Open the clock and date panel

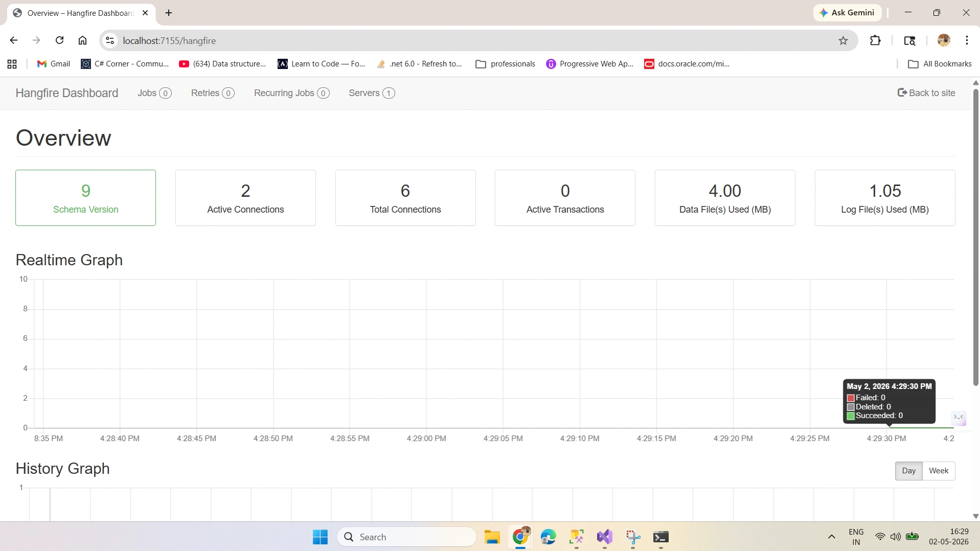(x=949, y=537)
